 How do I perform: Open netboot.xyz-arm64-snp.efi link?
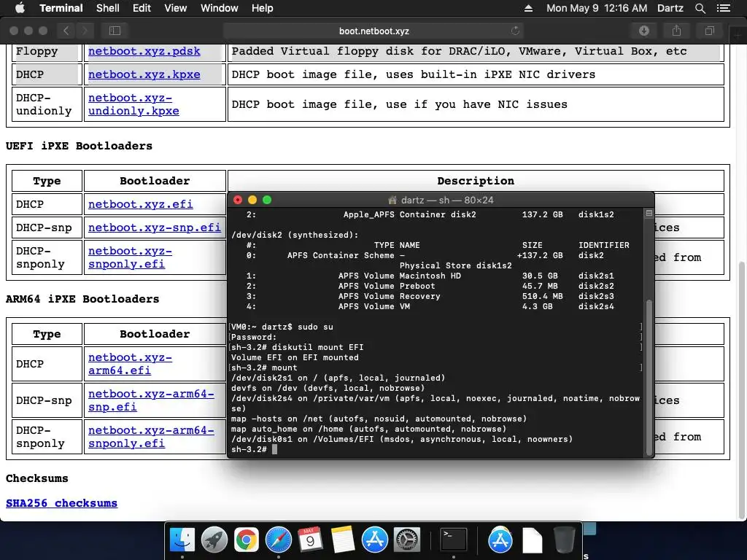151,400
